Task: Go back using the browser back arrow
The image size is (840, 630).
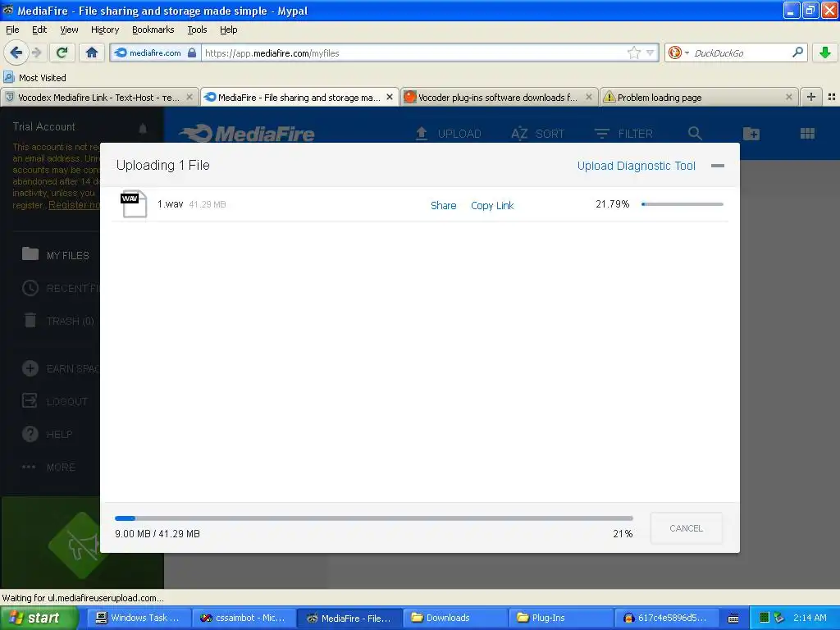Action: click(x=16, y=52)
